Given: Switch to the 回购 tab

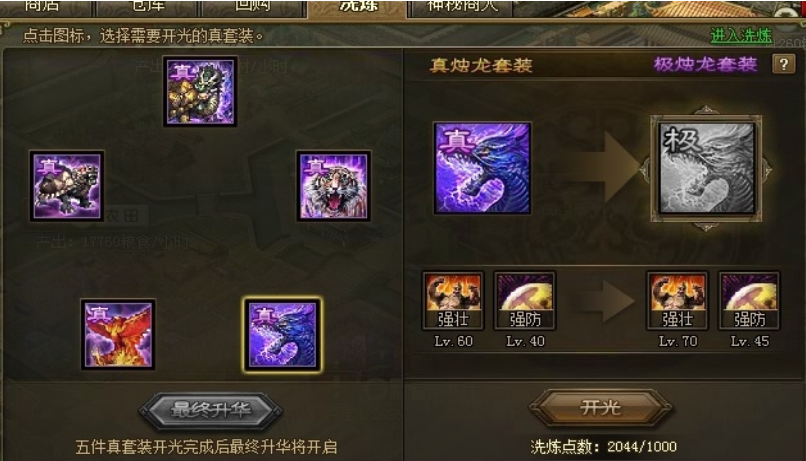Looking at the screenshot, I should (x=253, y=8).
